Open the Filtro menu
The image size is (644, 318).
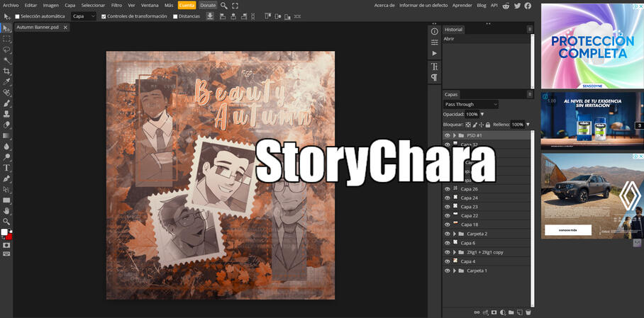[x=116, y=5]
